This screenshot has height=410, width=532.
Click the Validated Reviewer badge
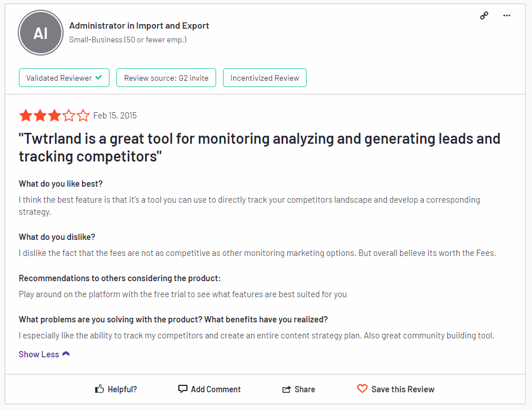coord(64,78)
